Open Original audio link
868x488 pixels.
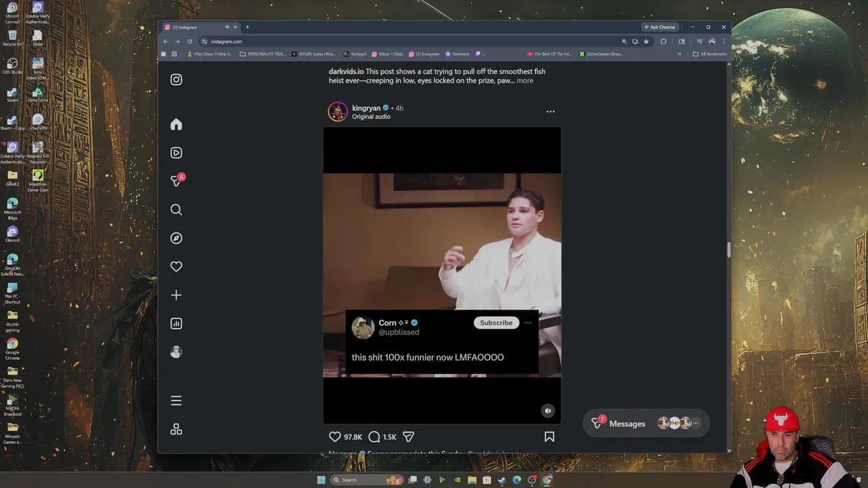[x=371, y=117]
